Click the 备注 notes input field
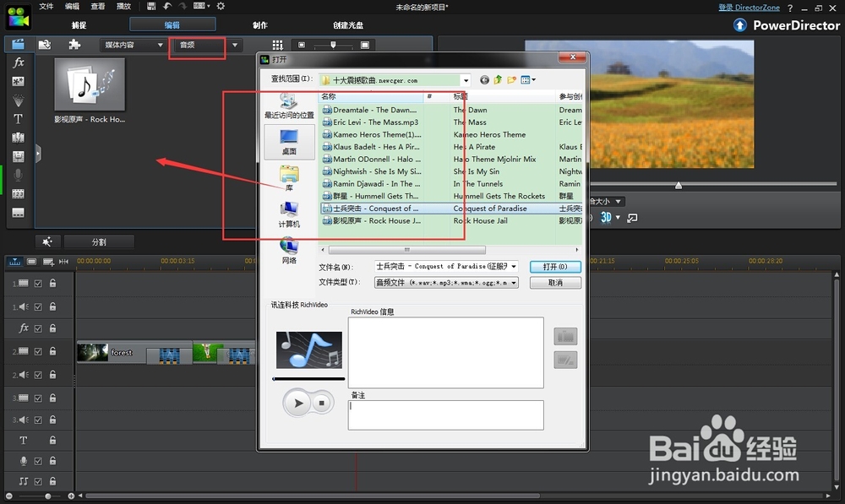This screenshot has width=845, height=504. click(445, 415)
